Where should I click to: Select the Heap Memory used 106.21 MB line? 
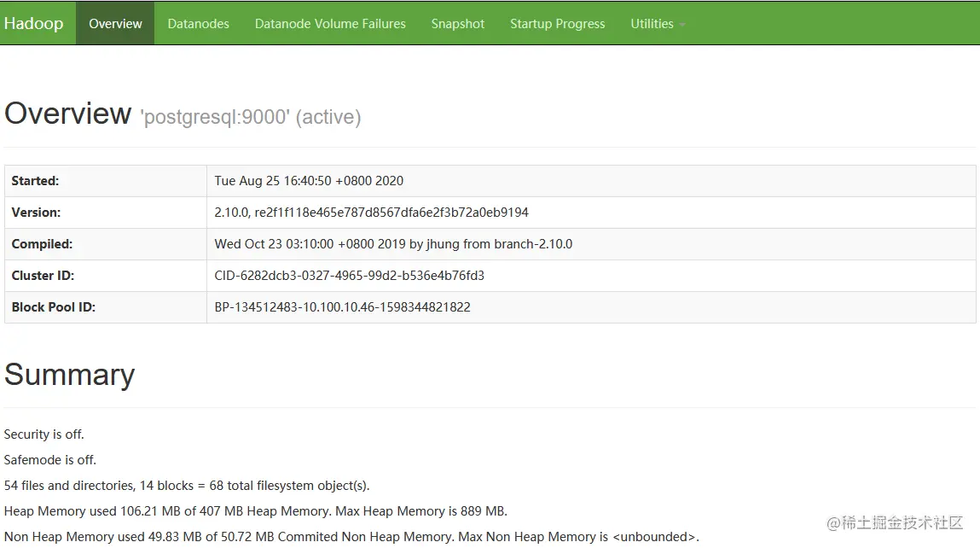coord(256,511)
